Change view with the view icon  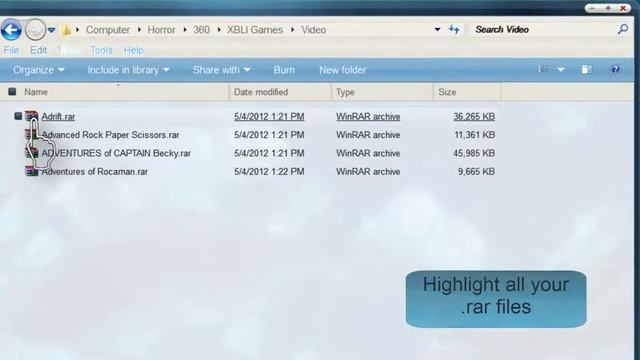[x=543, y=69]
